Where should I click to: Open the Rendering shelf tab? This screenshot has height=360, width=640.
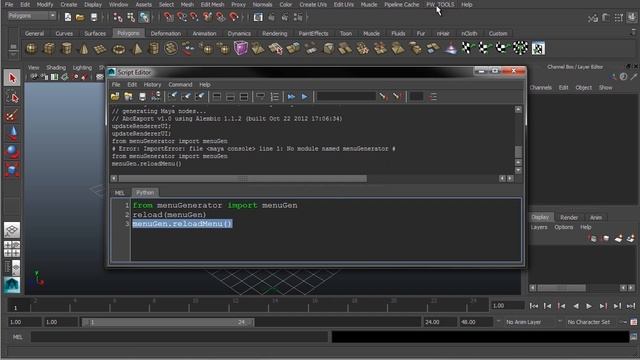[x=274, y=33]
